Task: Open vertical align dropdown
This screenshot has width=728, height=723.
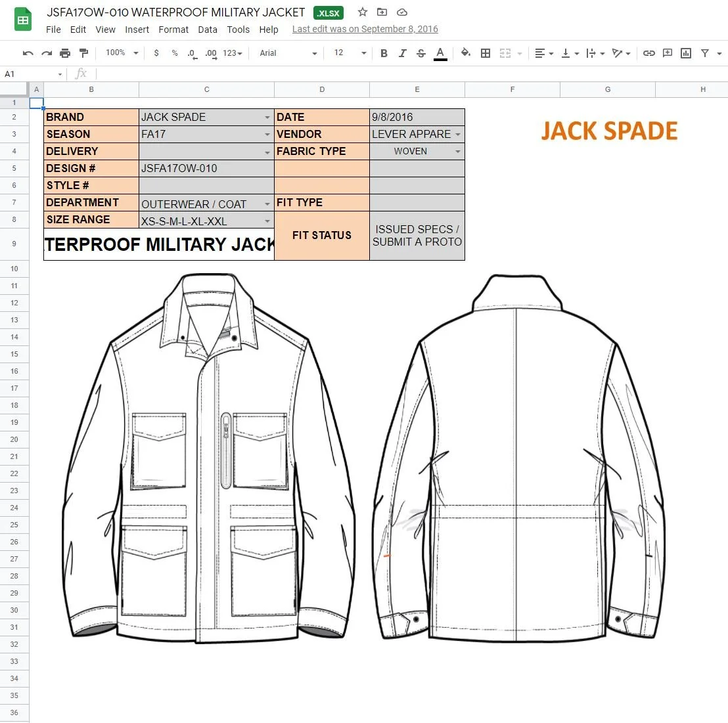Action: 570,53
